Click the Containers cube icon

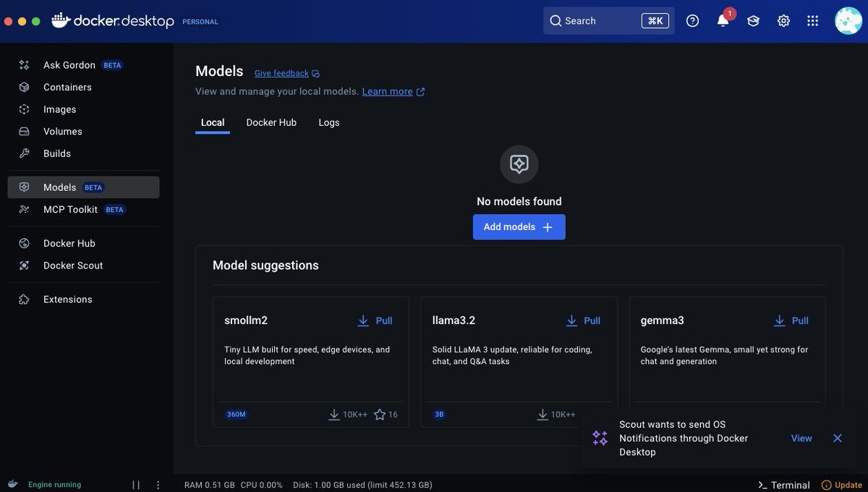pyautogui.click(x=24, y=87)
